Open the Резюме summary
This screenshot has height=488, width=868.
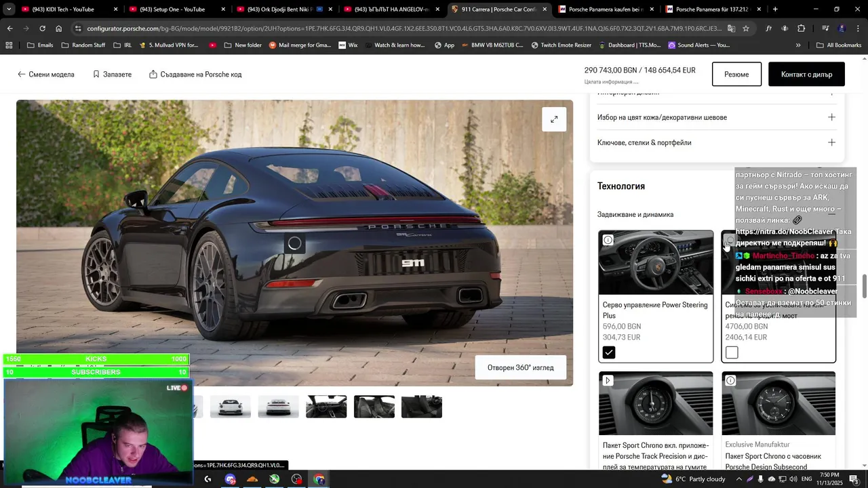click(x=736, y=75)
